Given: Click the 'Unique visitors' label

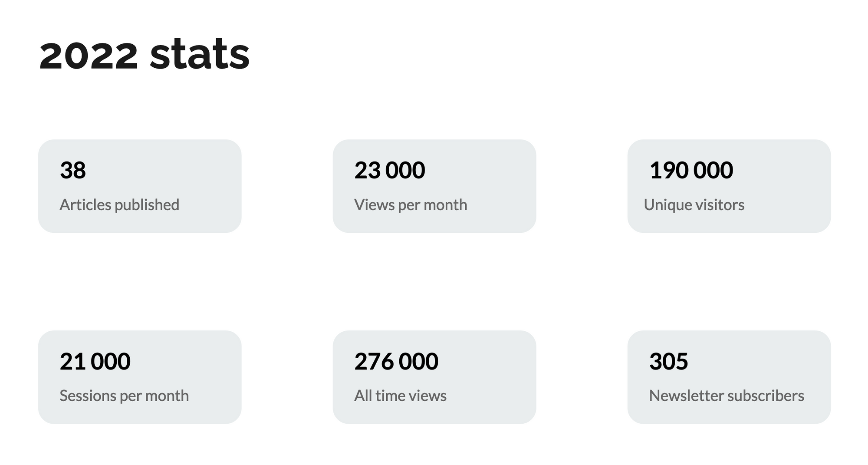Looking at the screenshot, I should pos(694,205).
